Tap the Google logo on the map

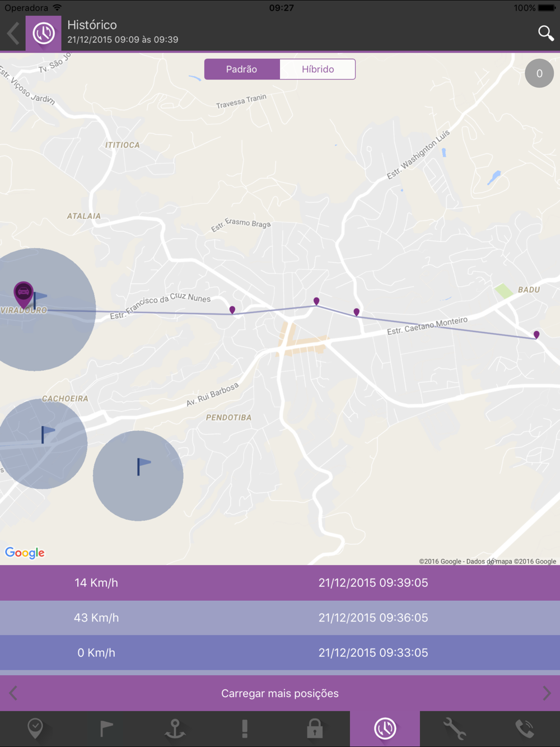(25, 553)
